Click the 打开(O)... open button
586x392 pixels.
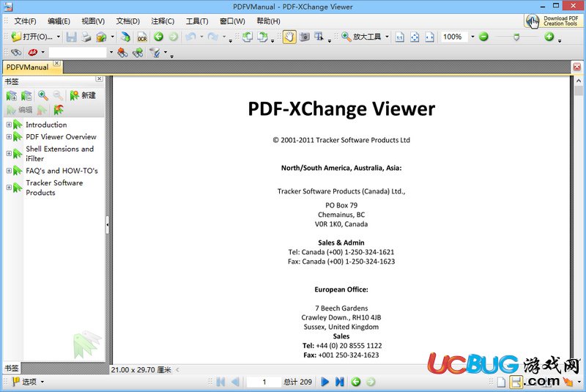[x=32, y=37]
